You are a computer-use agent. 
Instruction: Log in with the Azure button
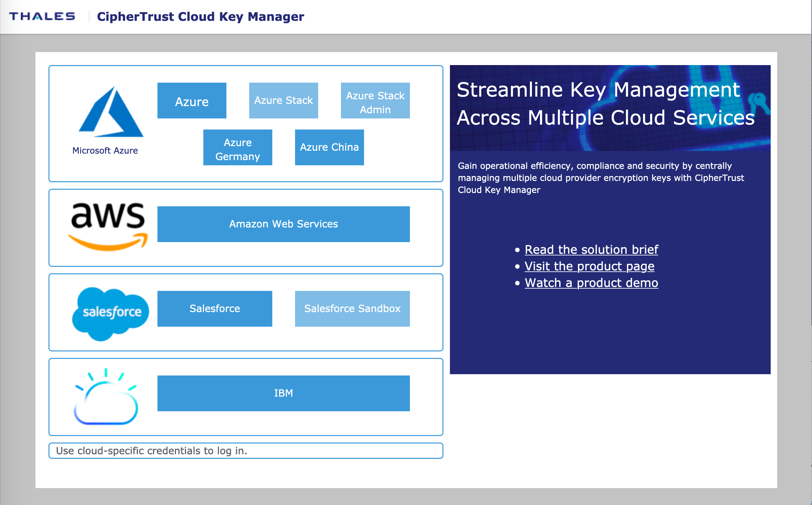click(x=192, y=101)
